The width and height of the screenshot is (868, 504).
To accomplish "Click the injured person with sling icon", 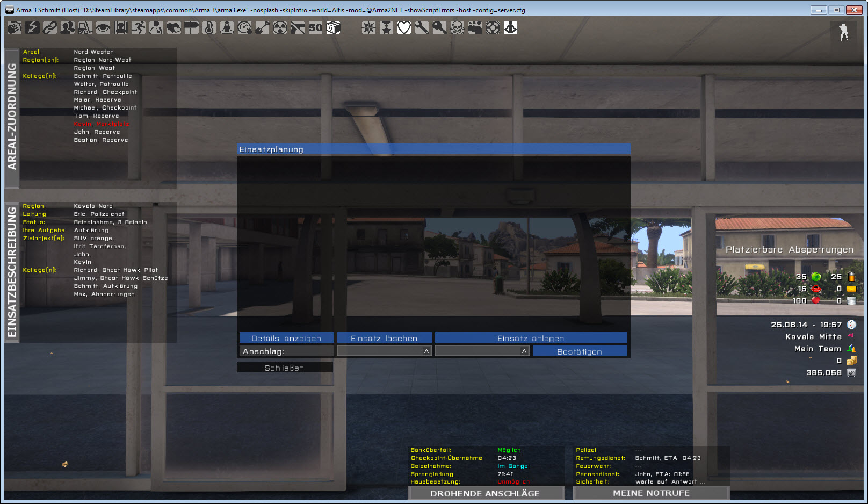I will pos(156,27).
